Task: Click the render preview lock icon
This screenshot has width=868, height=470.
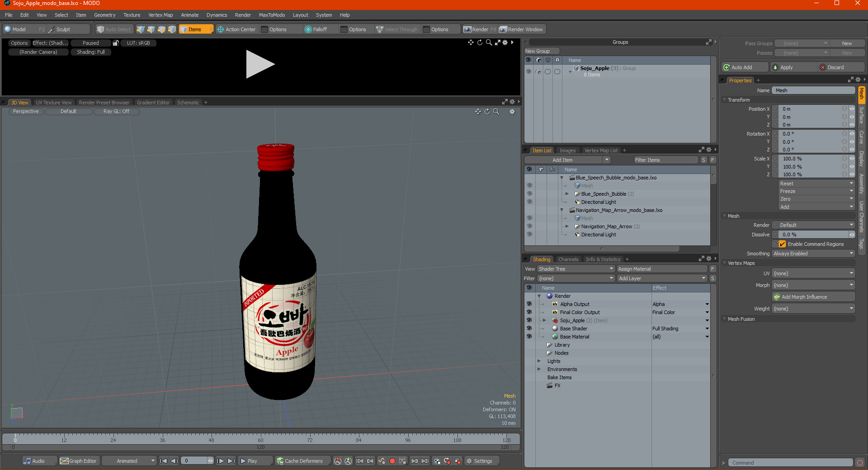Action: pyautogui.click(x=116, y=43)
